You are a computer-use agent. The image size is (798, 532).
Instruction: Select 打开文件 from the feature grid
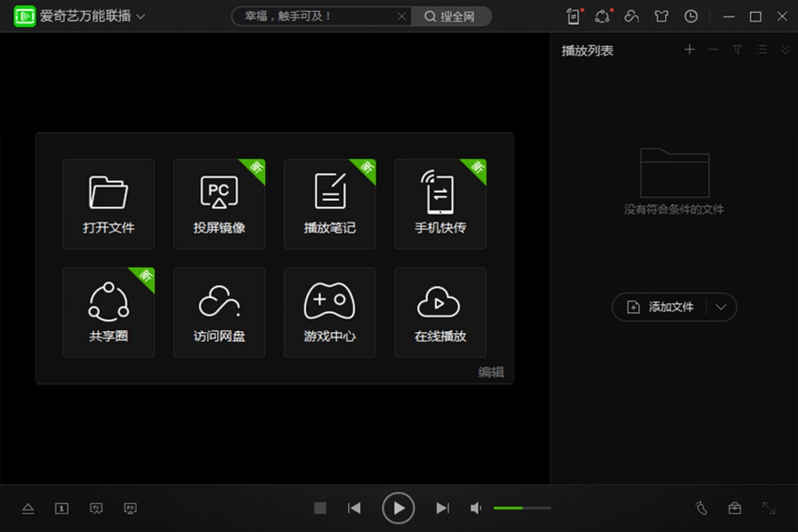(x=109, y=204)
